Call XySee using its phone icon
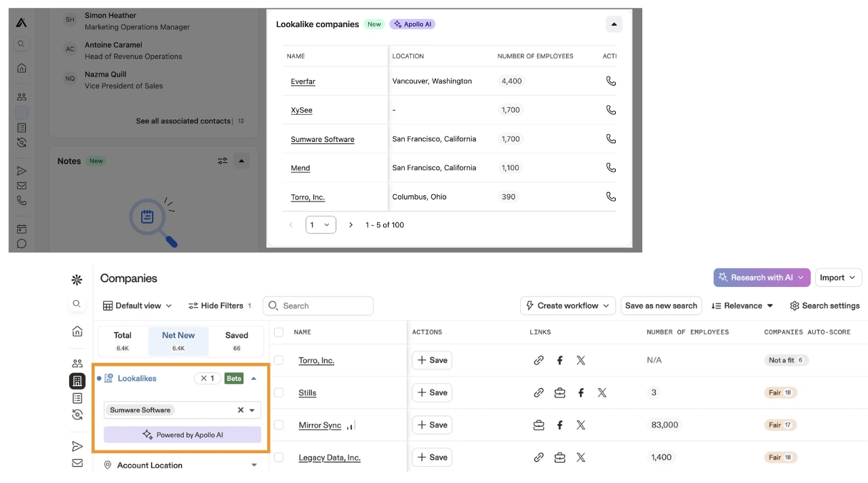The width and height of the screenshot is (868, 483). pyautogui.click(x=610, y=110)
